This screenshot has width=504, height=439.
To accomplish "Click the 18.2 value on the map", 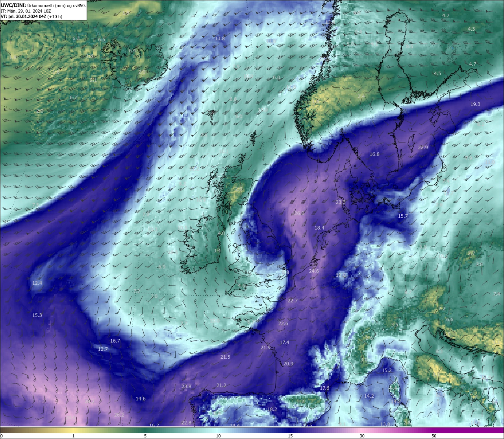I will pyautogui.click(x=272, y=409).
